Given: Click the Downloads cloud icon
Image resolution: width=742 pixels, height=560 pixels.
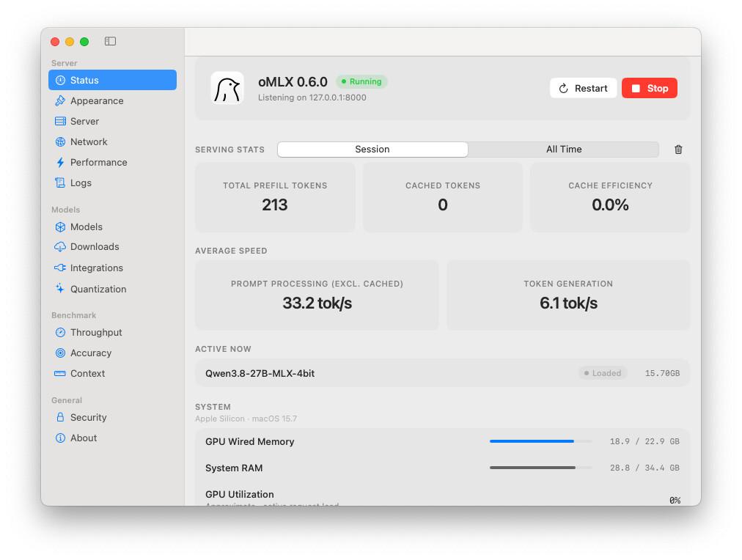Looking at the screenshot, I should tap(60, 247).
